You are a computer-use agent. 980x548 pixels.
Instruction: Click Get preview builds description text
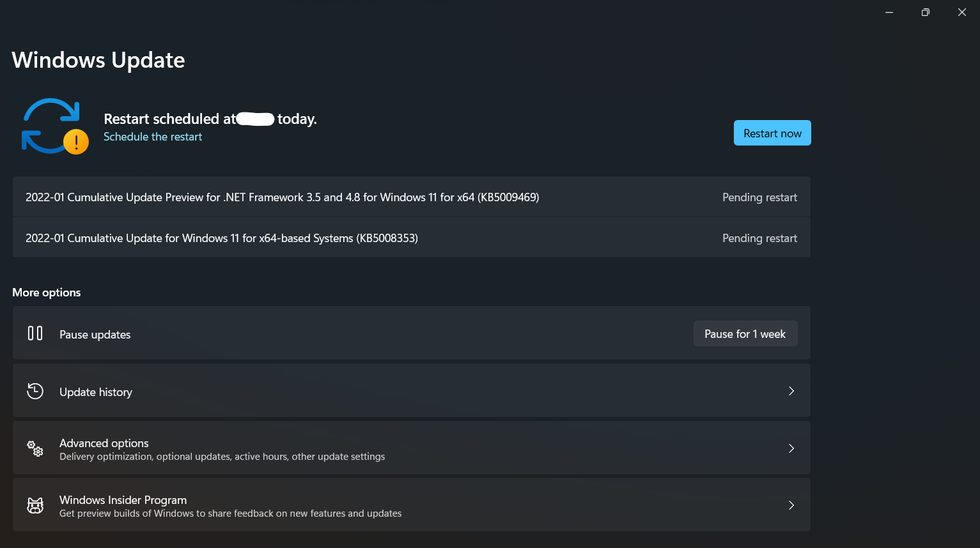point(231,514)
